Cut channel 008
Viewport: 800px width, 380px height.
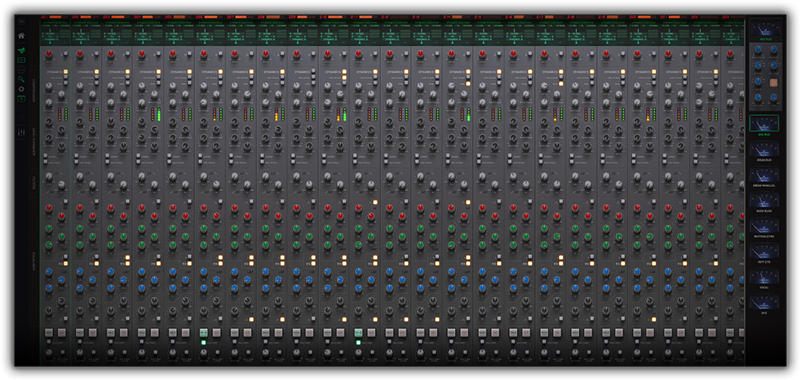point(278,333)
